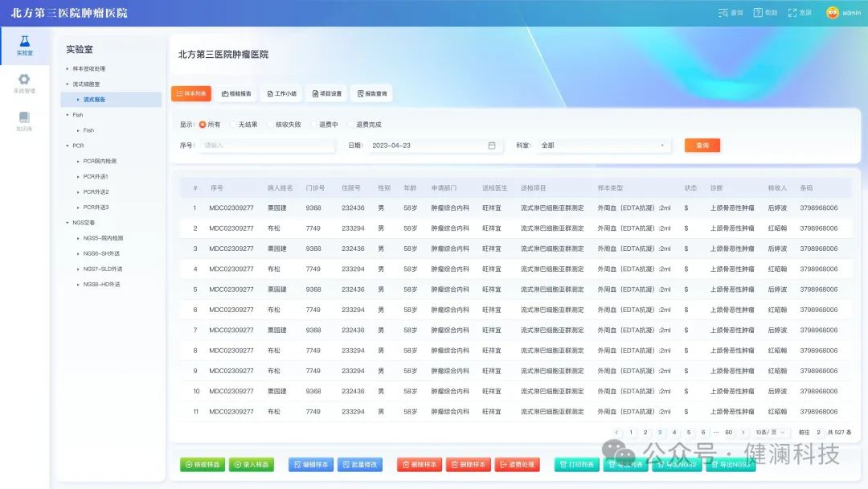Click the 宽屏 fullscreen icon in header
The width and height of the screenshot is (868, 489).
pyautogui.click(x=792, y=13)
